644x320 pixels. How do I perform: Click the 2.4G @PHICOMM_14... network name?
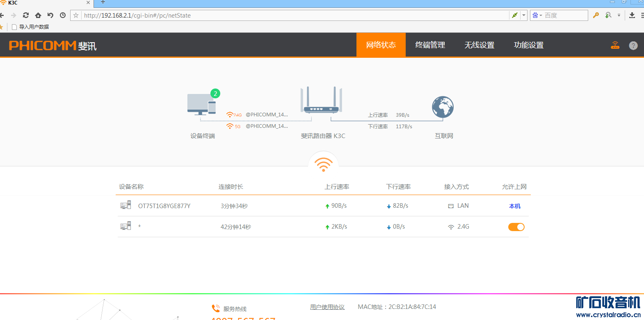click(x=267, y=115)
